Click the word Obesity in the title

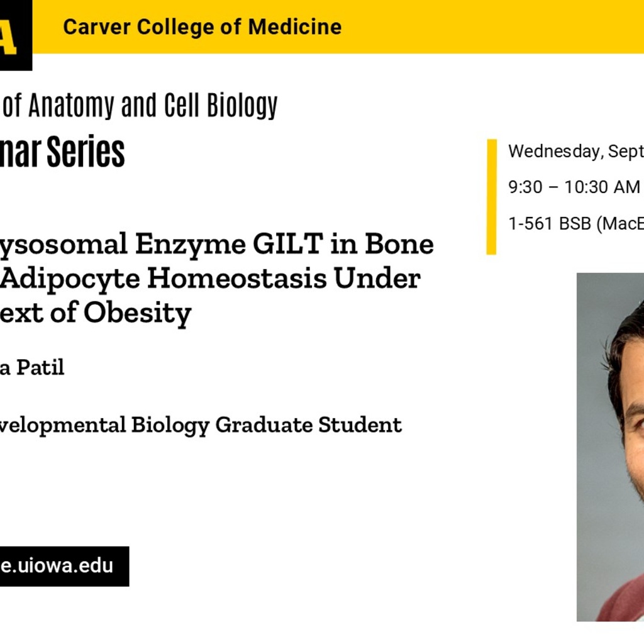pyautogui.click(x=138, y=313)
